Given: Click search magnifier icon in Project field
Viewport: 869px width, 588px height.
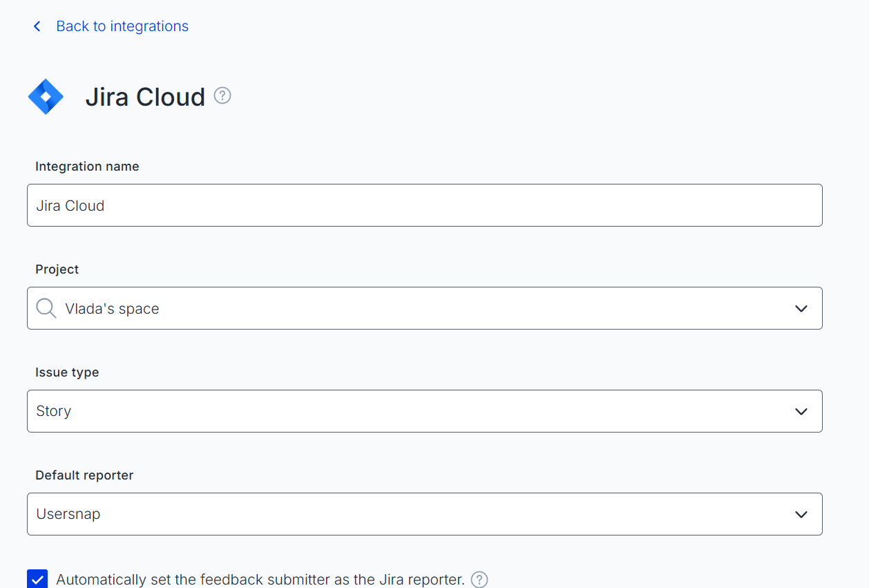Looking at the screenshot, I should tap(46, 308).
